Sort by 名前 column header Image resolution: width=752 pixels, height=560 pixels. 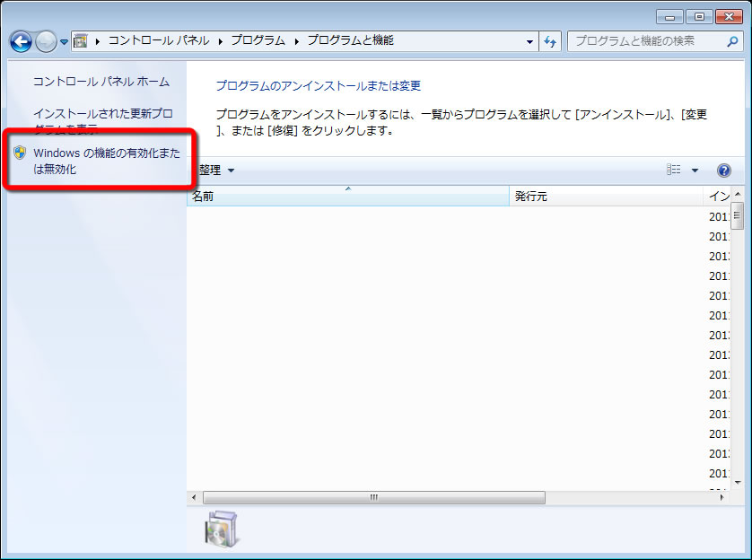point(347,197)
